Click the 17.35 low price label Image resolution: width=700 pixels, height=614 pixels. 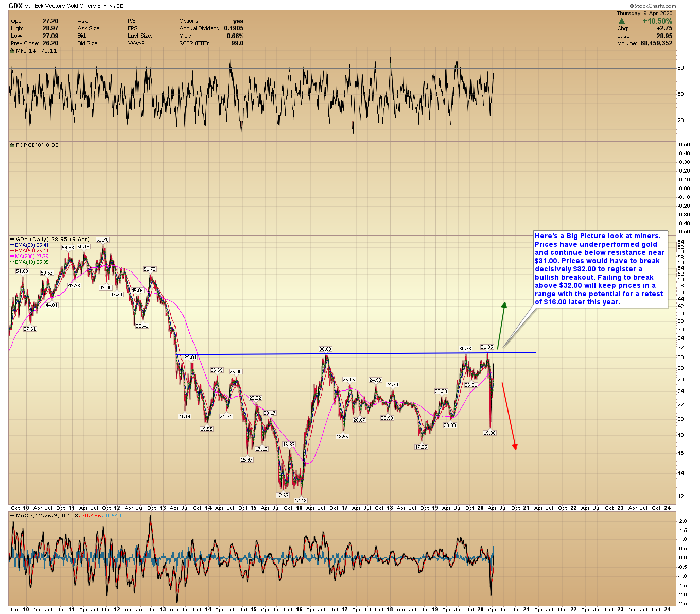pyautogui.click(x=421, y=447)
